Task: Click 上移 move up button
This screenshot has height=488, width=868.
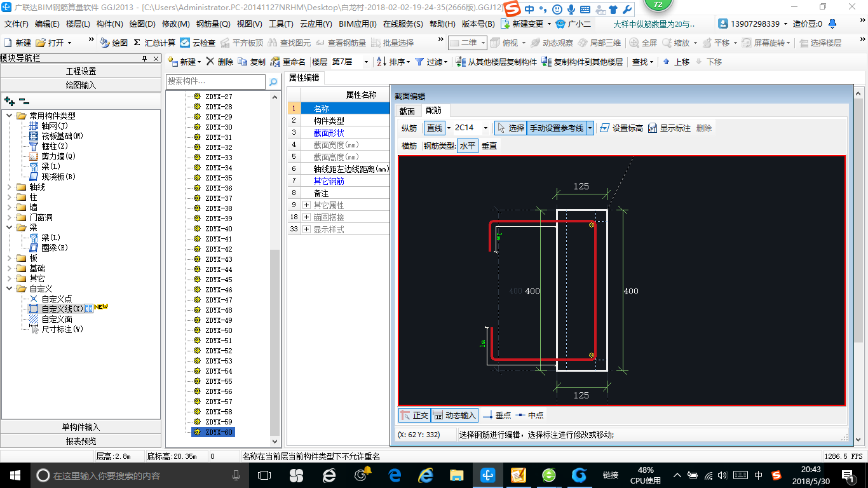Action: tap(676, 62)
